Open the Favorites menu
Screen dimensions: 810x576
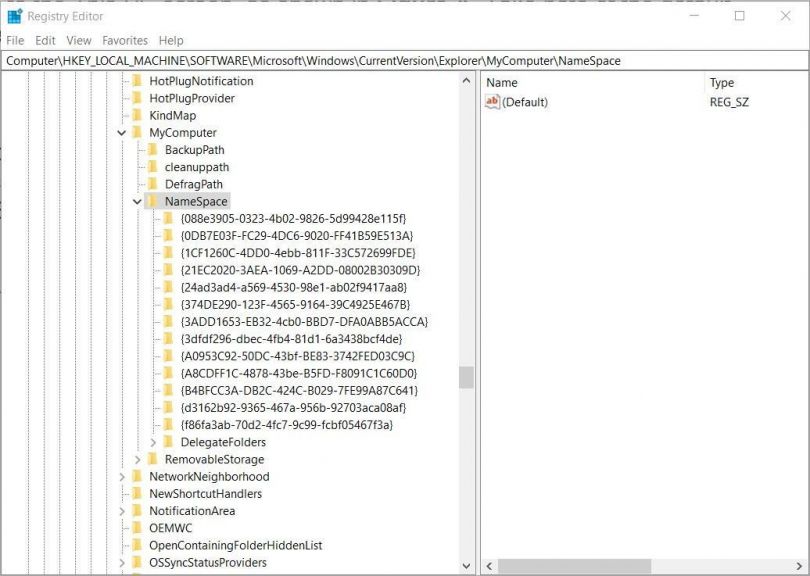pos(125,40)
